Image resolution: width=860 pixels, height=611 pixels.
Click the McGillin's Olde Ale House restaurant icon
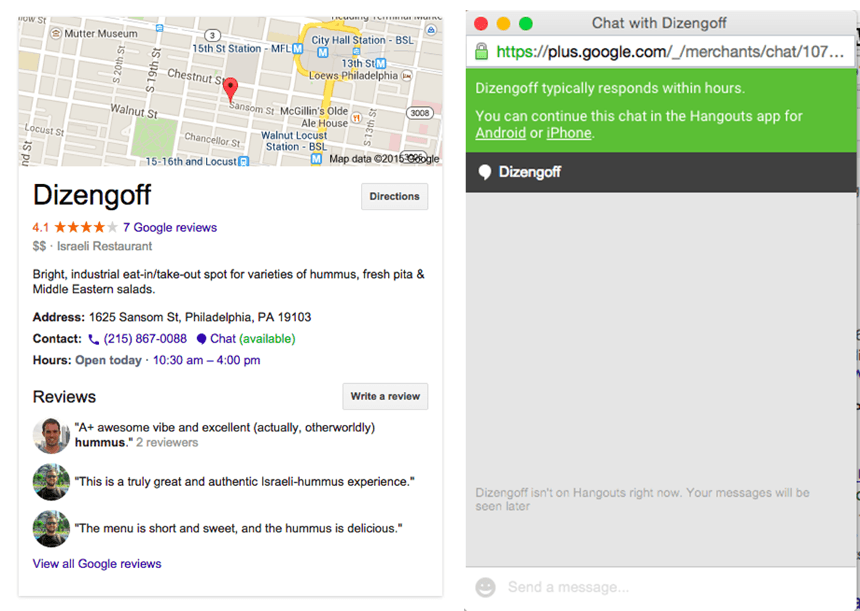357,117
